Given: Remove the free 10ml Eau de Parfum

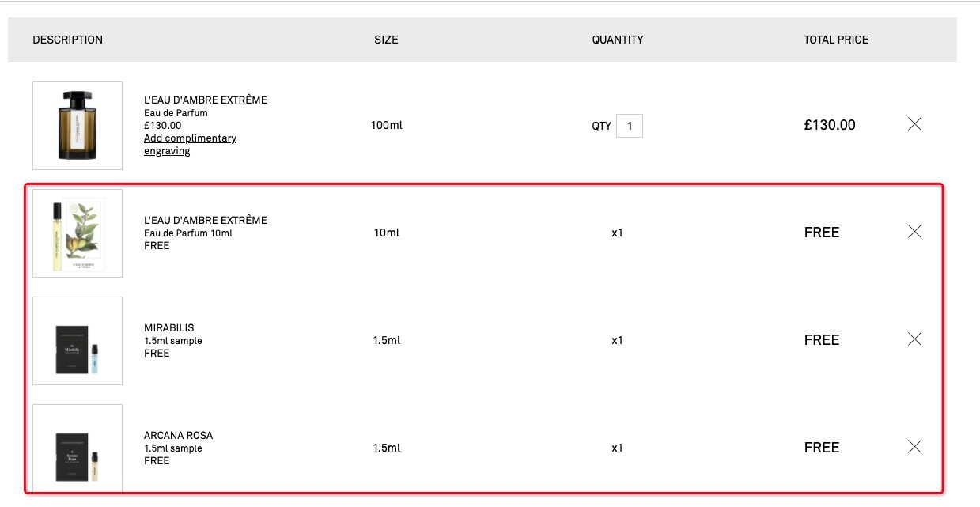Looking at the screenshot, I should (914, 232).
